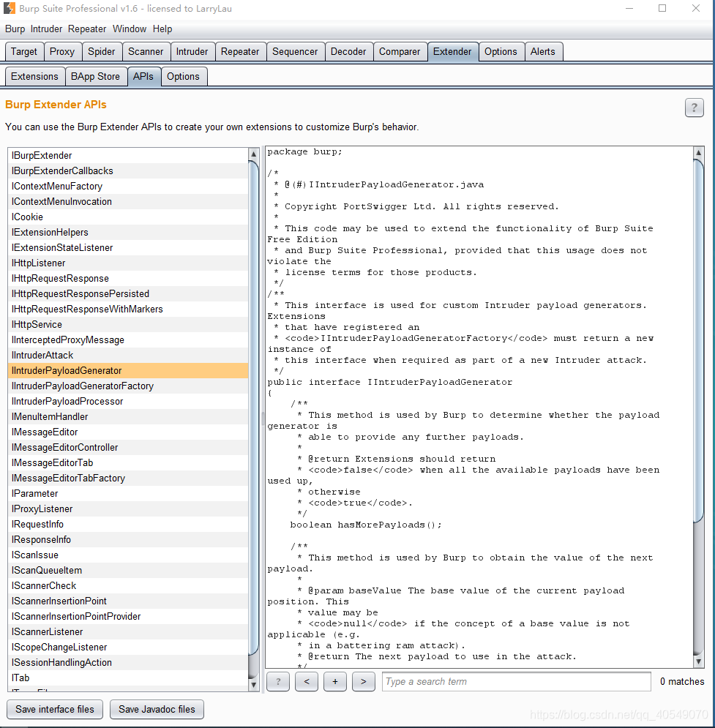Switch to the main Options tab
715x728 pixels.
(x=501, y=51)
